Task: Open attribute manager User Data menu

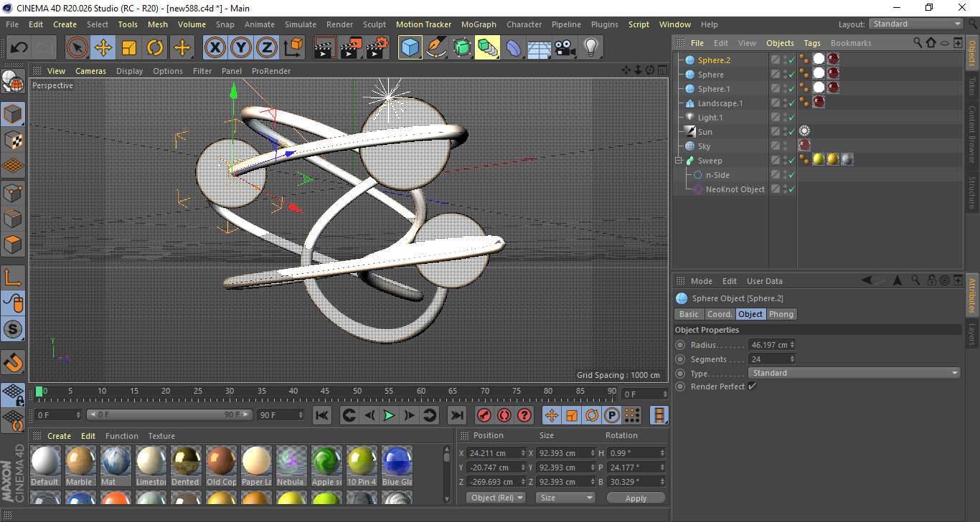Action: tap(765, 281)
